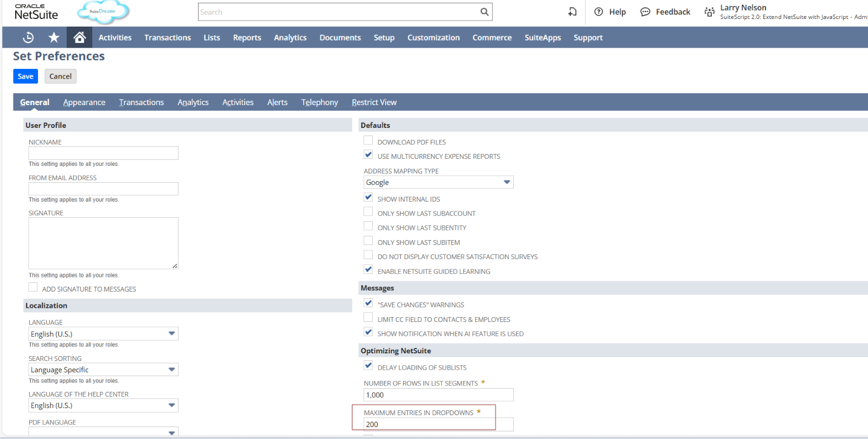The height and width of the screenshot is (439, 868).
Task: Go to the Home icon
Action: click(80, 37)
